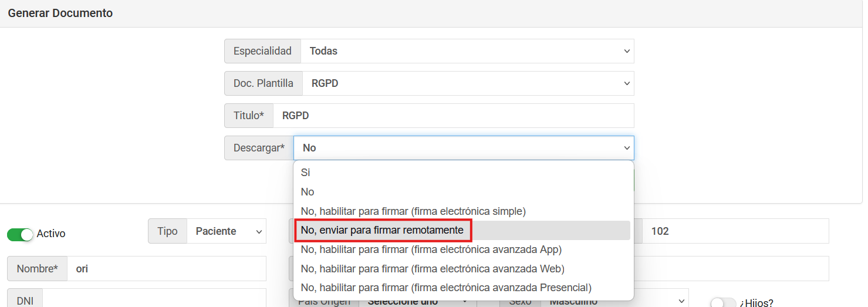Click the DNI input field
Viewport: 868px width, 307px height.
point(154,300)
